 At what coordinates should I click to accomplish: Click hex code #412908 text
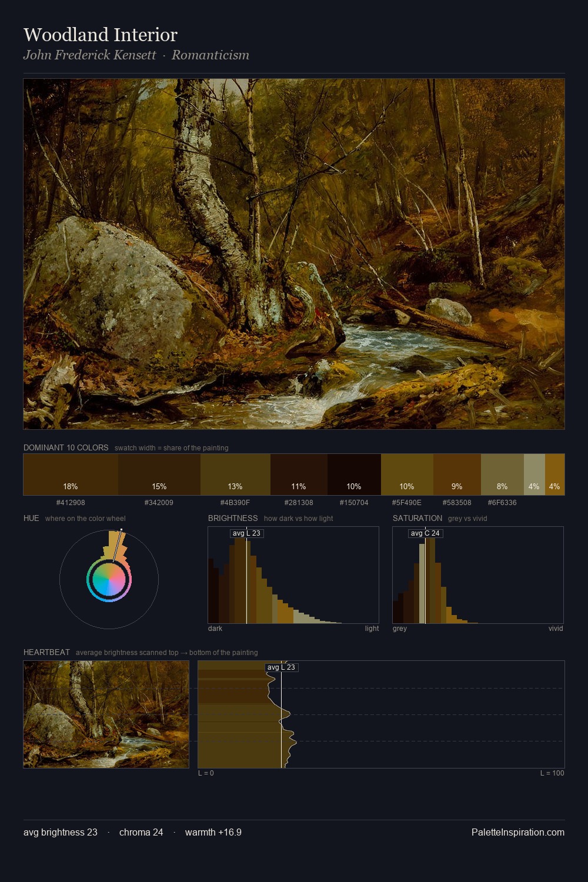pyautogui.click(x=71, y=503)
